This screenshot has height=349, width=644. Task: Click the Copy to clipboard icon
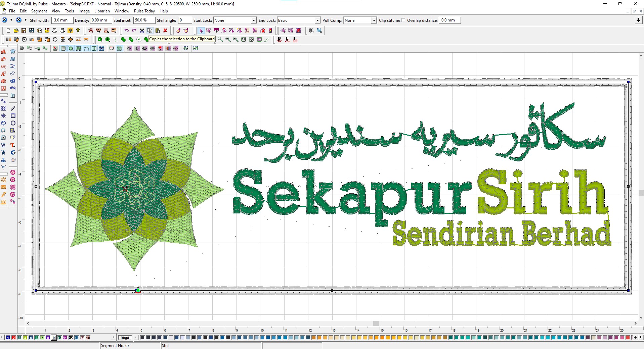pos(150,31)
